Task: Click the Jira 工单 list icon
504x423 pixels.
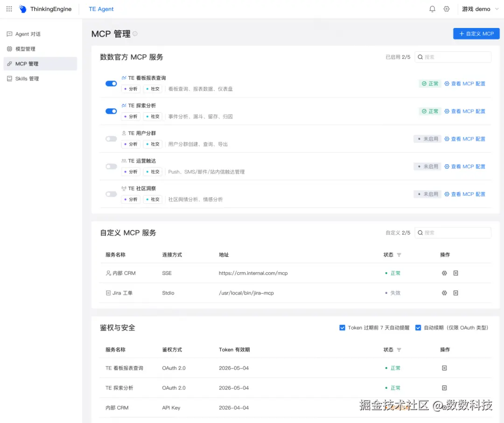Action: (108, 293)
